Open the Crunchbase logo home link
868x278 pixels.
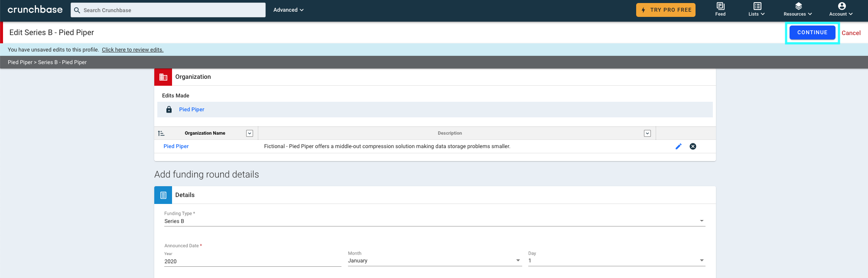[x=35, y=10]
